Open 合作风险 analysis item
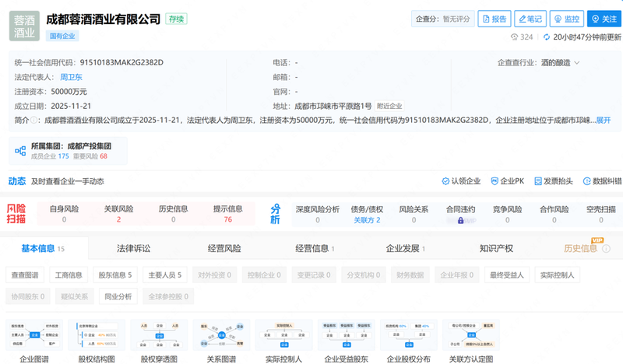 click(554, 215)
